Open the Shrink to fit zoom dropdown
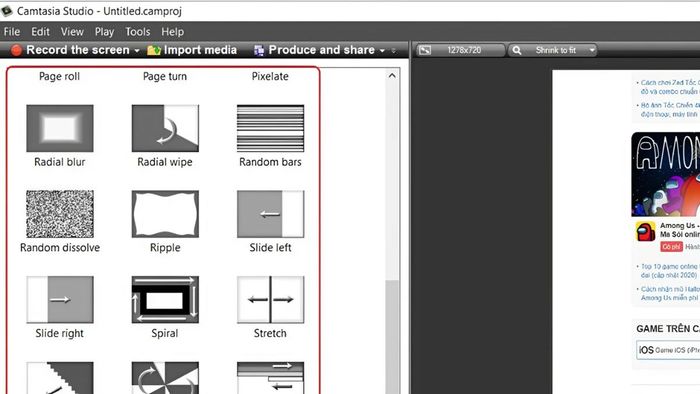The height and width of the screenshot is (394, 700). pos(592,50)
